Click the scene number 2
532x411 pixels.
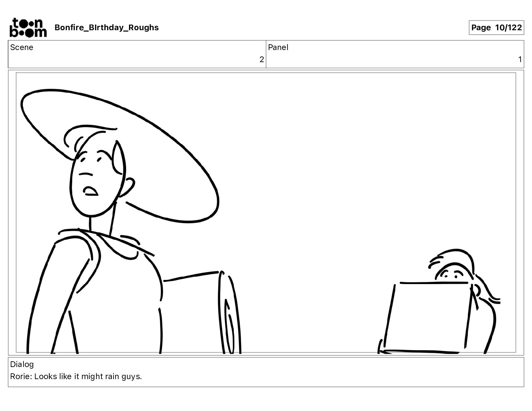[262, 59]
